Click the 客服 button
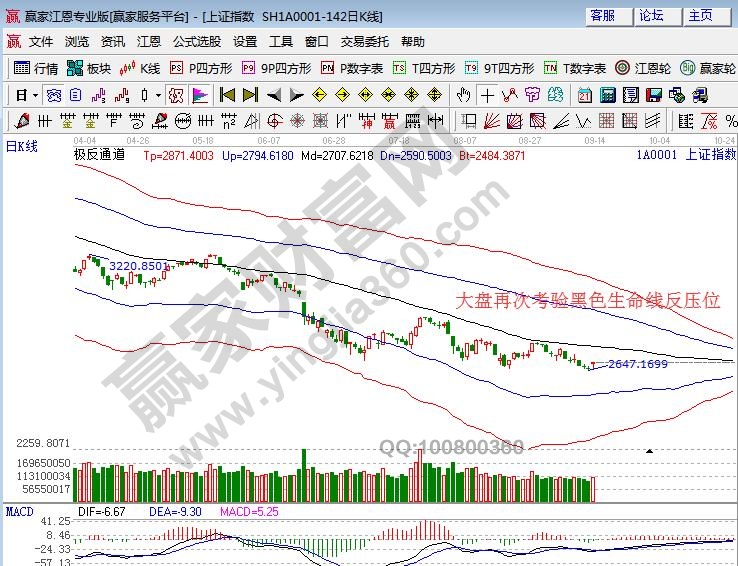Screen dimensions: 738x566 pyautogui.click(x=602, y=16)
